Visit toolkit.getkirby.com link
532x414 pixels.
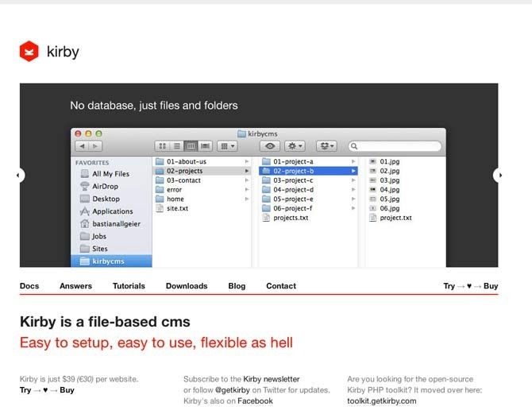(x=382, y=401)
